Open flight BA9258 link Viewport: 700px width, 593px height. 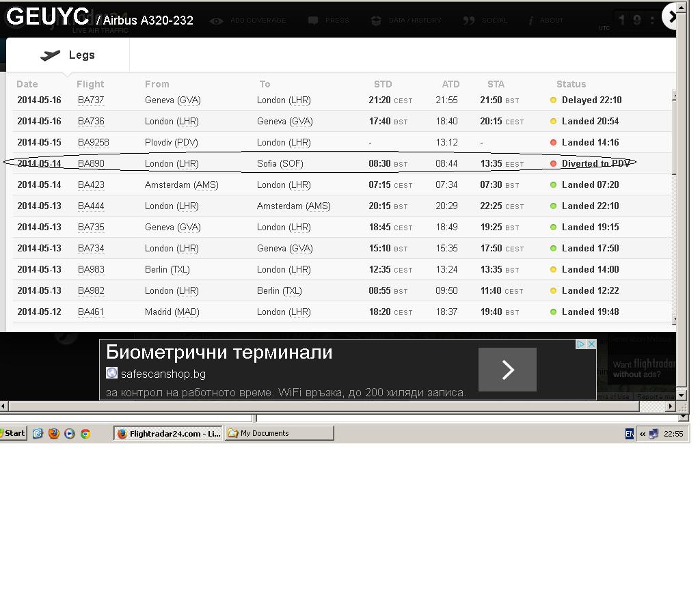click(93, 142)
